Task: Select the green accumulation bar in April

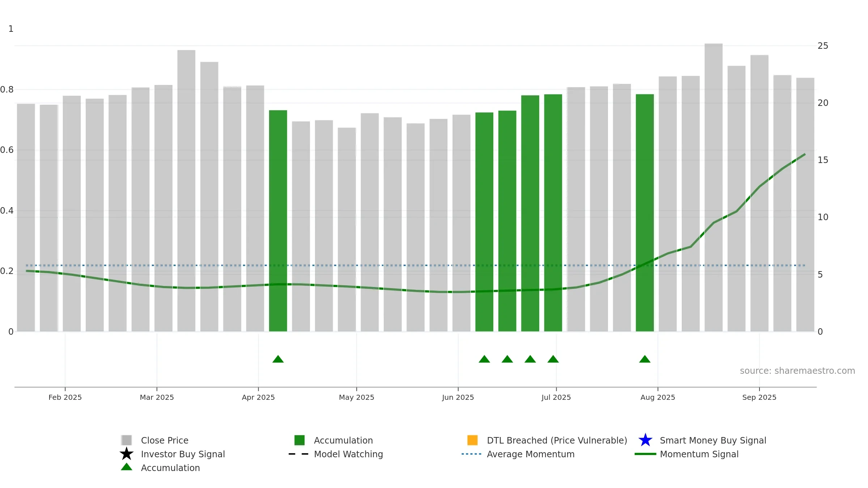Action: 278,221
